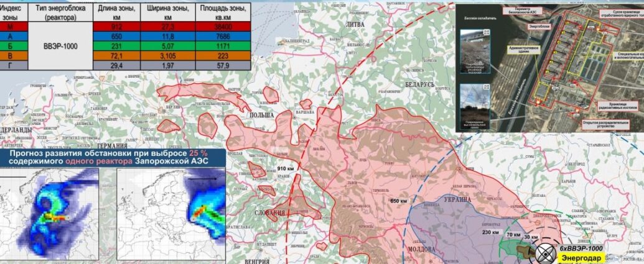Click the 'Длина зоны, км' column header
644x264 pixels.
tap(116, 12)
